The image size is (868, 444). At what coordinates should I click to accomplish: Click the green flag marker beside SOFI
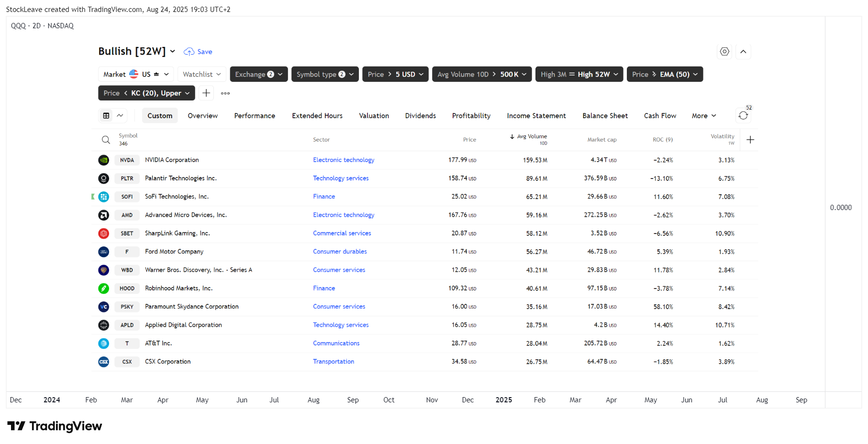coord(93,197)
